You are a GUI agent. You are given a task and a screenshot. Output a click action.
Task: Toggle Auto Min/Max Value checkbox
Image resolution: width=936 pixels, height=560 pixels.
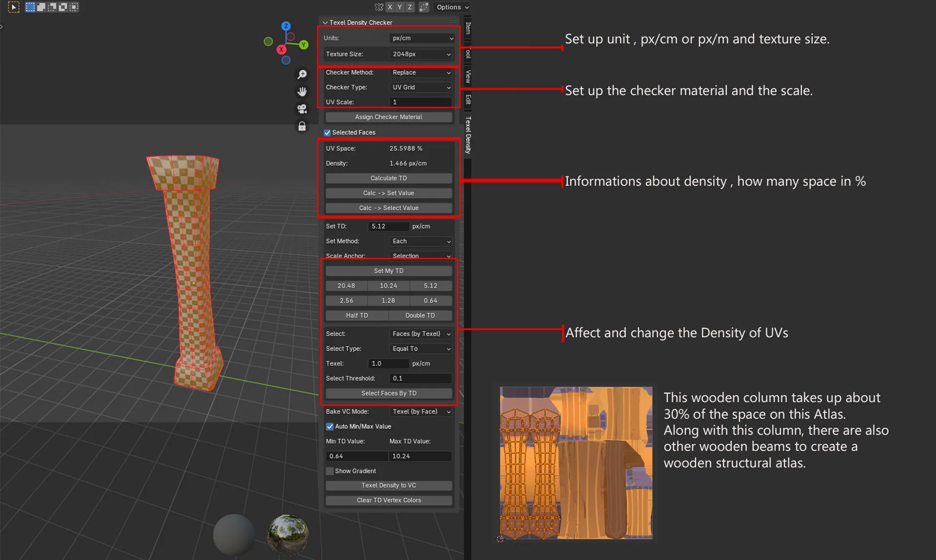[330, 426]
